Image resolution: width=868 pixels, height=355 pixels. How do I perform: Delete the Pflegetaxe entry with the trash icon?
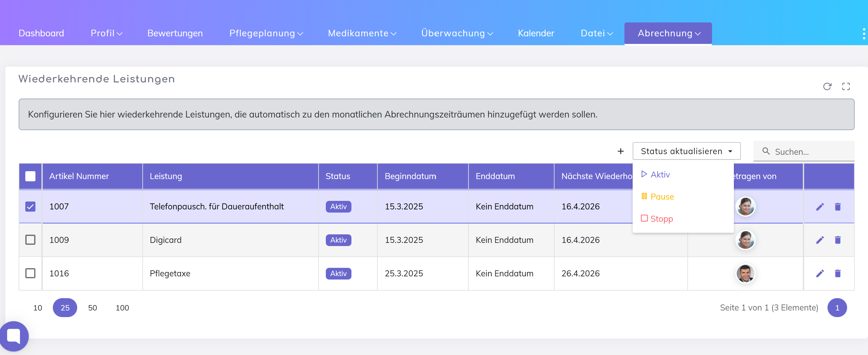838,273
